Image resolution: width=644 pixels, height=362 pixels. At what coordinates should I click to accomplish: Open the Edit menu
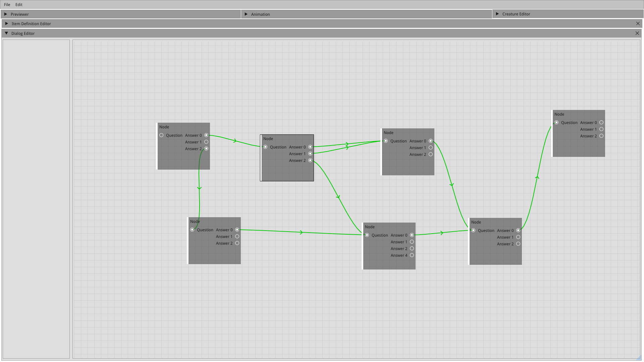pyautogui.click(x=19, y=4)
